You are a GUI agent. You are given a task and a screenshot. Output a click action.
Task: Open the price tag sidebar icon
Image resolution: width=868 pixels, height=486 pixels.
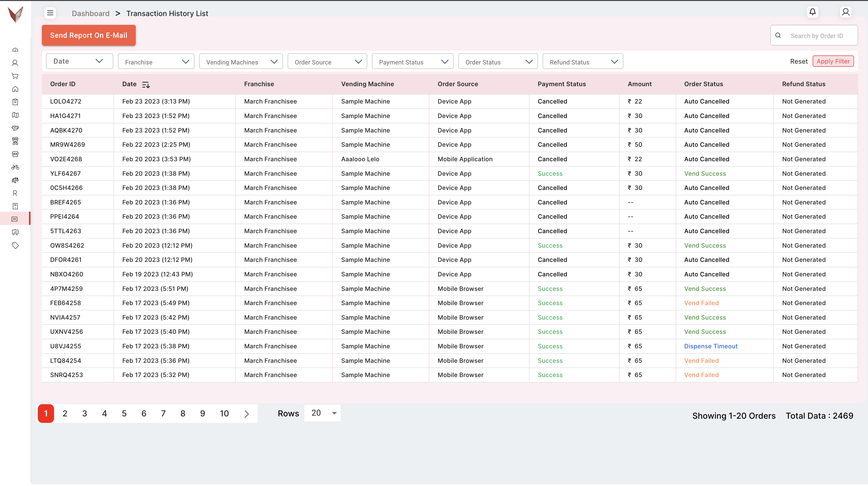click(x=15, y=245)
